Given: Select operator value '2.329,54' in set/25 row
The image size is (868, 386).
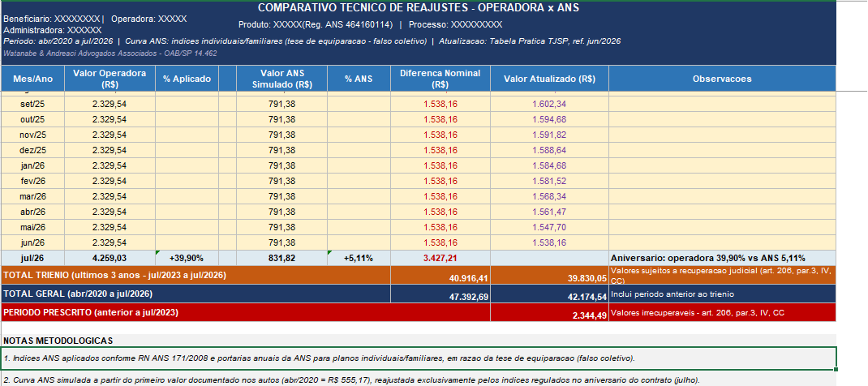Looking at the screenshot, I should tap(110, 104).
